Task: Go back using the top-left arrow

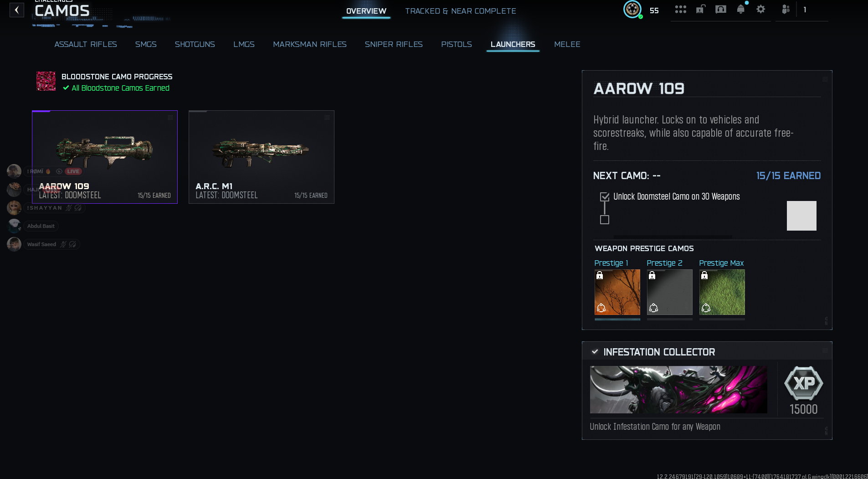Action: (x=17, y=10)
